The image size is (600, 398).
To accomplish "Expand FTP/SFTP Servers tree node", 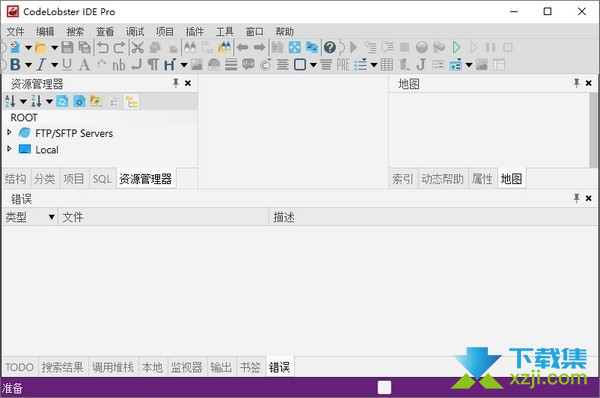I will click(9, 132).
